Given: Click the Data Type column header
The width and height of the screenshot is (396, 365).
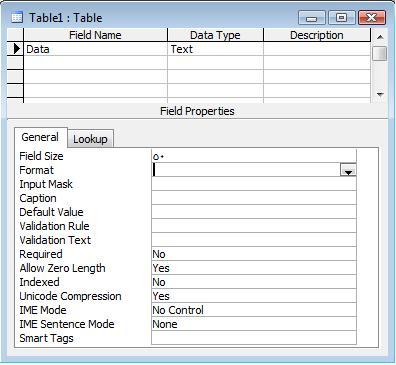Looking at the screenshot, I should click(215, 35).
